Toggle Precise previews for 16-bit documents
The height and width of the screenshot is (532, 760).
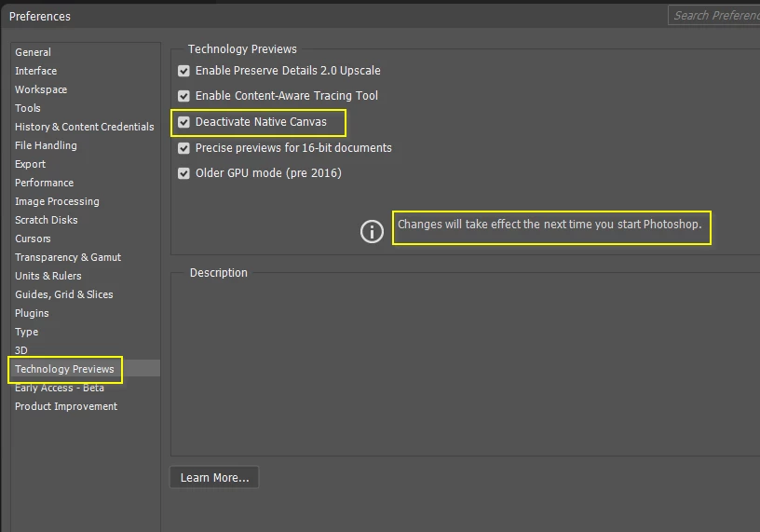tap(183, 148)
